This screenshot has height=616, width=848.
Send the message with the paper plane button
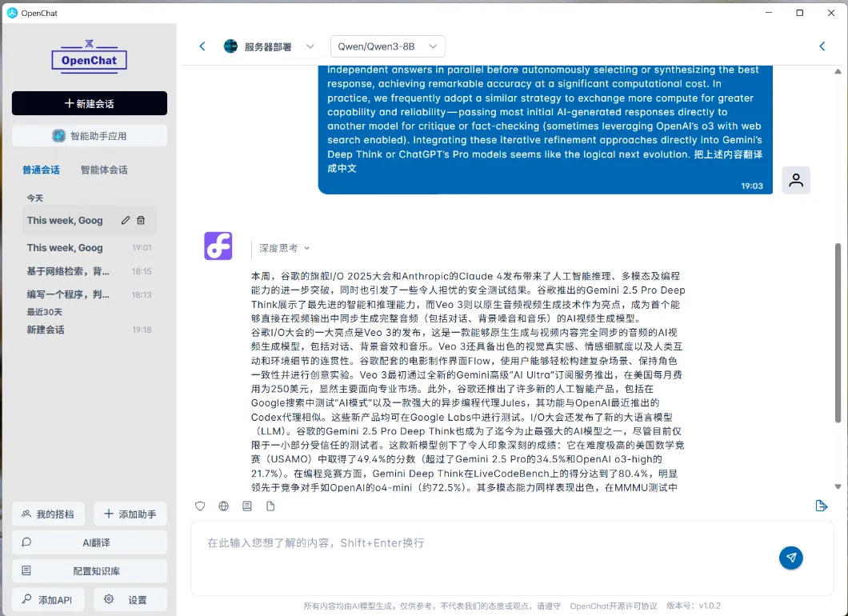791,558
